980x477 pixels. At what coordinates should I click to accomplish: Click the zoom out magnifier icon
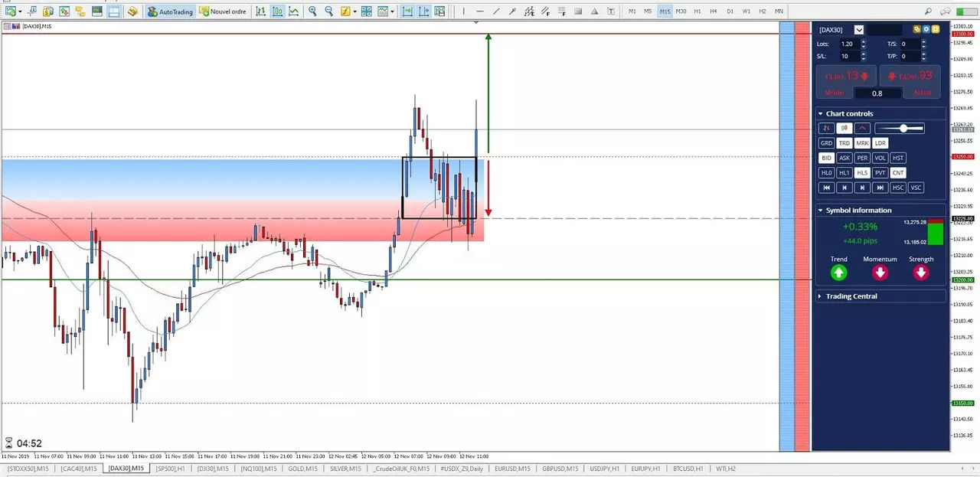coord(328,11)
